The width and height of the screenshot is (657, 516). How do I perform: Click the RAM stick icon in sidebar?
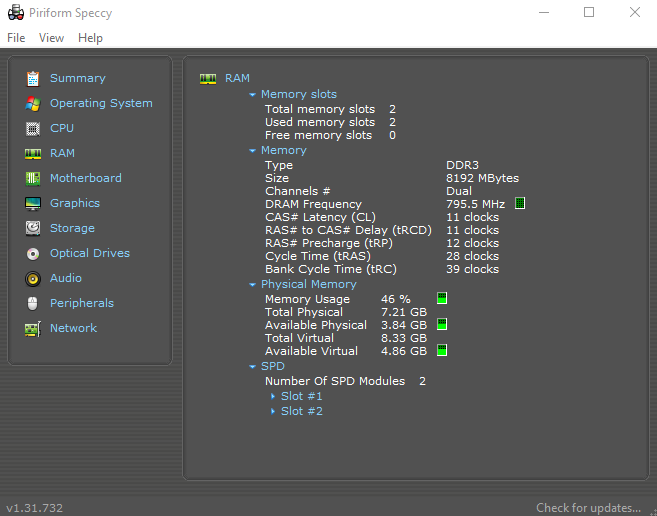[33, 154]
